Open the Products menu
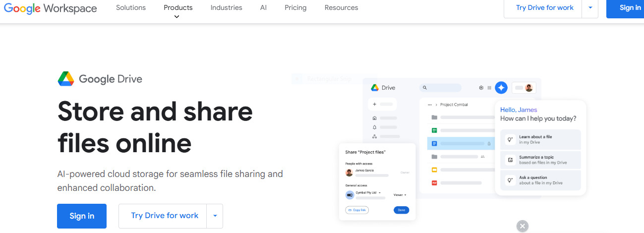Screen dimensions: 644x233 pos(178,7)
